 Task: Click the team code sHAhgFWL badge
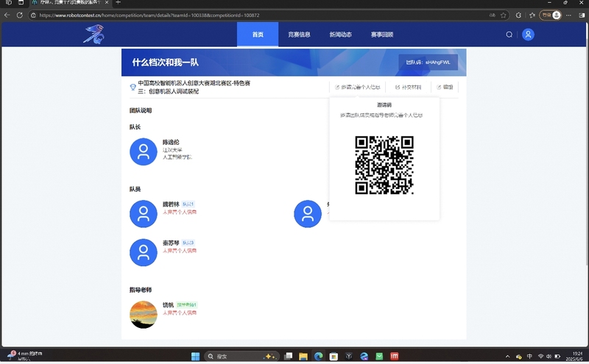428,63
